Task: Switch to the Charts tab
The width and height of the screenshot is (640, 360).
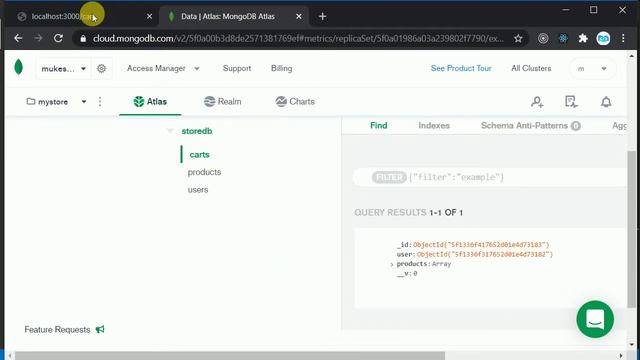Action: coord(295,102)
